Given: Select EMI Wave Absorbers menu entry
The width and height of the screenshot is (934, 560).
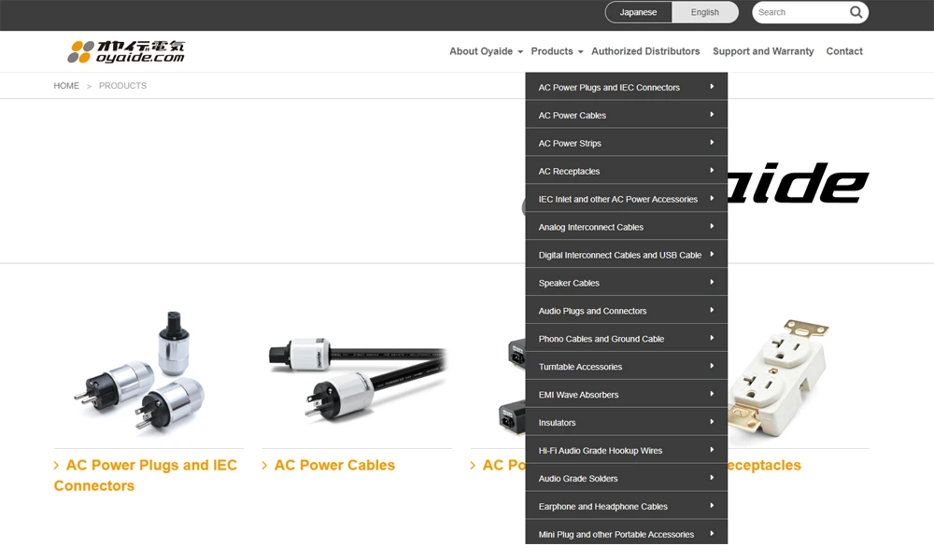Looking at the screenshot, I should (626, 395).
